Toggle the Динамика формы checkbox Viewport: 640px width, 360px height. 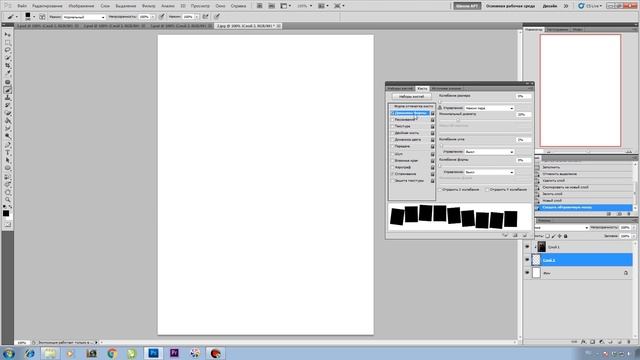coord(393,113)
